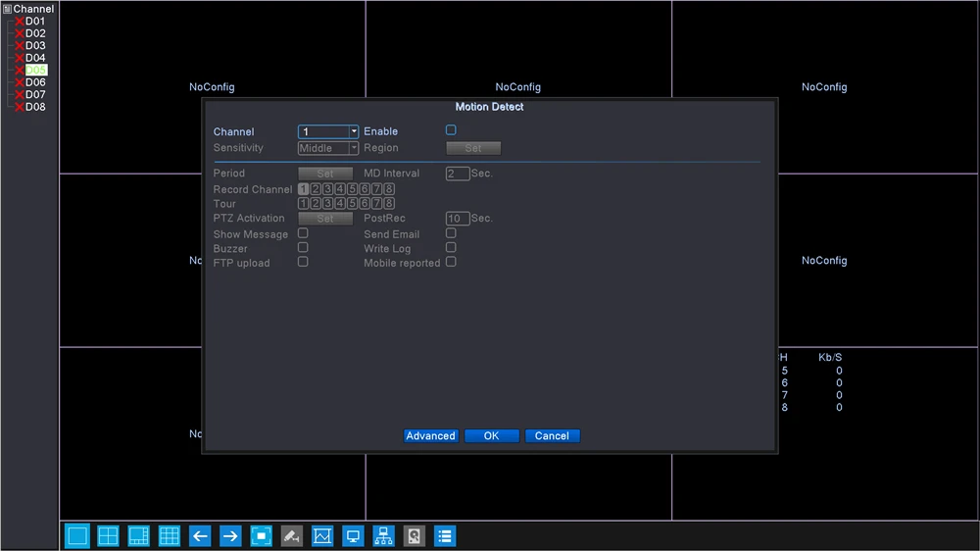The image size is (980, 551).
Task: Click PTZ Activation Set button
Action: [325, 219]
